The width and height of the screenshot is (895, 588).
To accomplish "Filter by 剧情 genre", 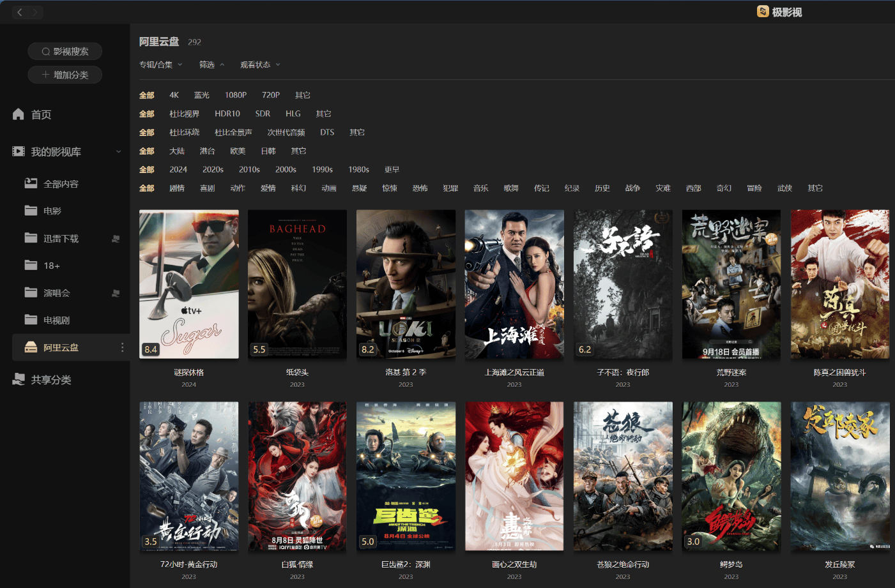I will tap(177, 188).
